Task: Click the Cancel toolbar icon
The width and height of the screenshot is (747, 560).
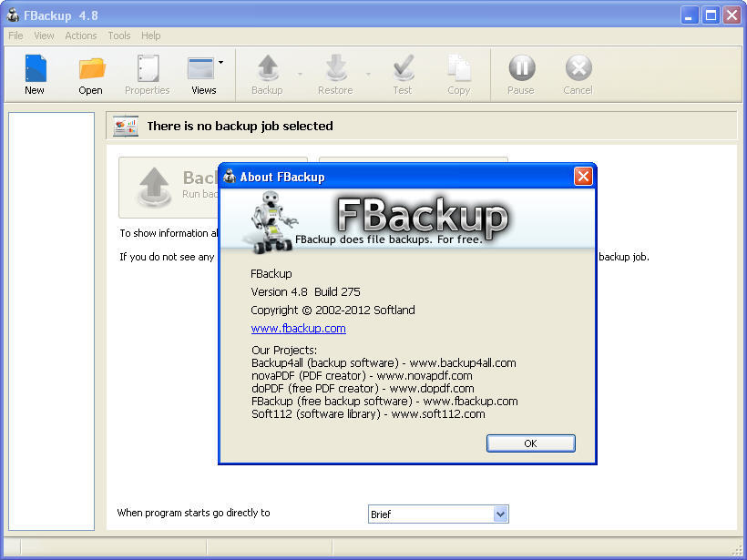Action: click(x=578, y=67)
